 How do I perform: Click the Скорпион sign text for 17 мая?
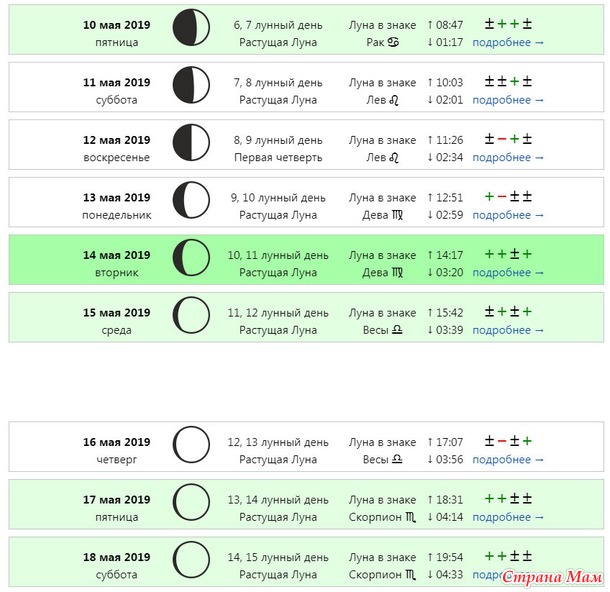[x=375, y=518]
